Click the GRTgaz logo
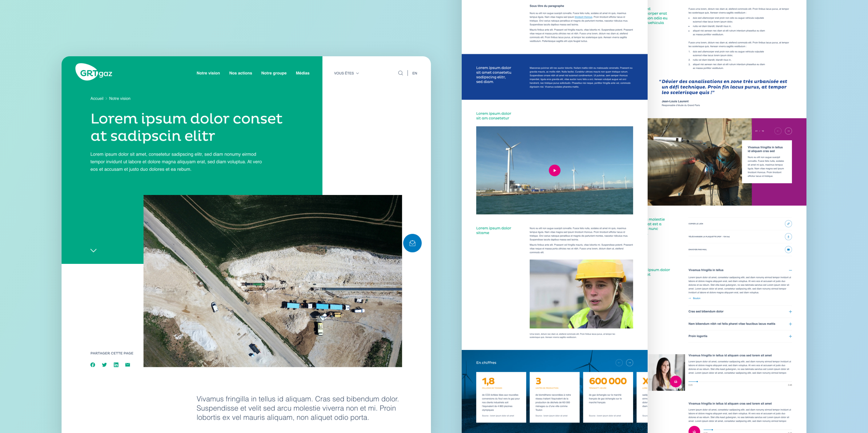The image size is (868, 433). [94, 72]
